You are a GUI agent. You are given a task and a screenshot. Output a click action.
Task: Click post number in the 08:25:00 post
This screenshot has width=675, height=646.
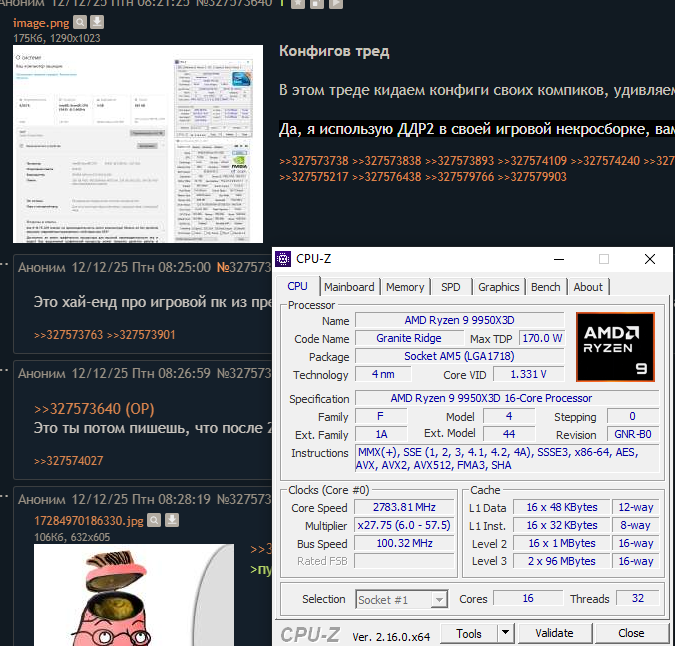(244, 268)
